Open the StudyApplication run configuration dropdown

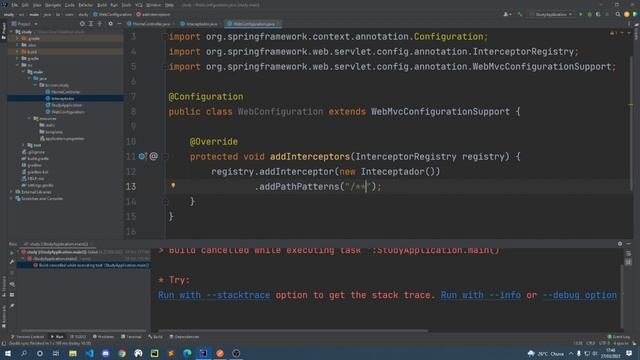(x=551, y=14)
